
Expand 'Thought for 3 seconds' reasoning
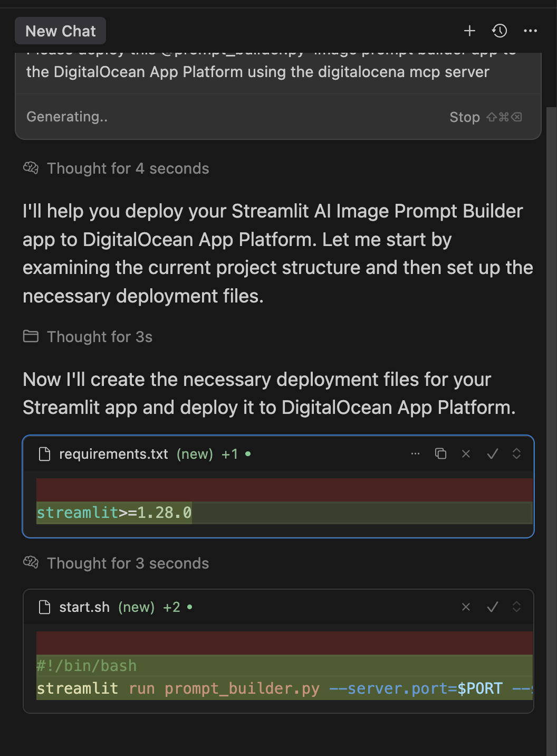(128, 563)
